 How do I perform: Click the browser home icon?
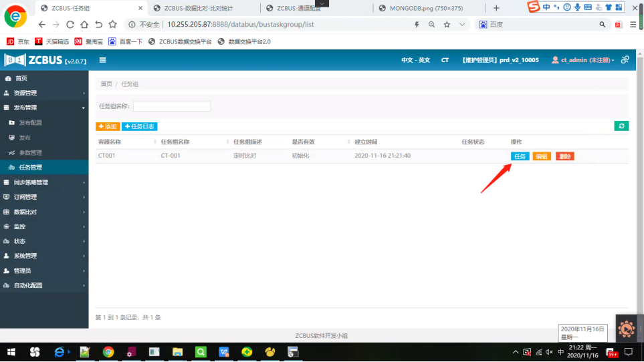[84, 25]
